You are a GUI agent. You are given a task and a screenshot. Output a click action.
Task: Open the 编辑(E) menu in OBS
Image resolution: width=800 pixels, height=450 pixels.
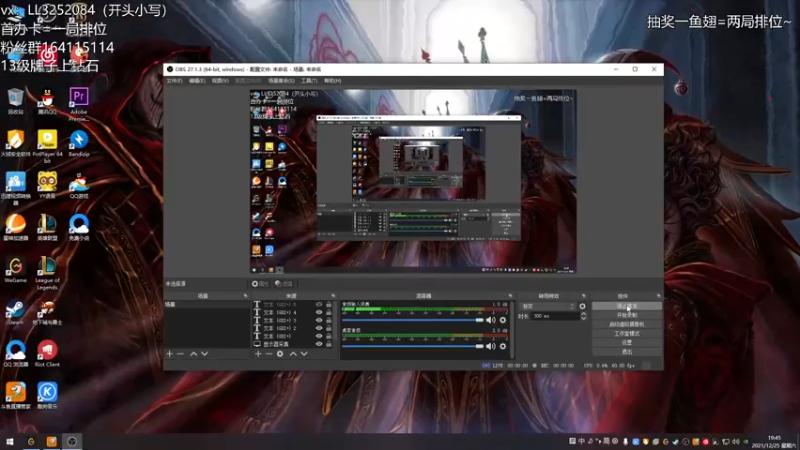click(197, 81)
